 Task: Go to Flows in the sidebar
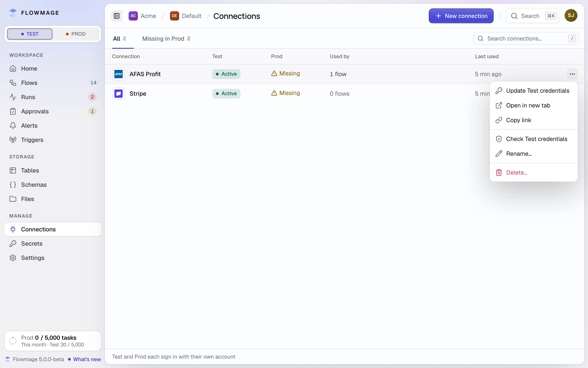[x=53, y=83]
